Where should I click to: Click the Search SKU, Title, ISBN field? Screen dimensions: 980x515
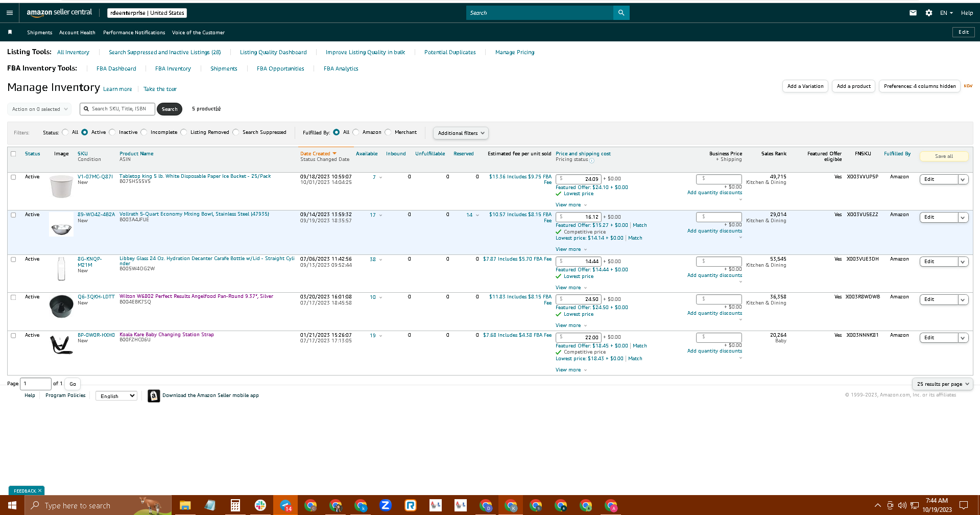(117, 109)
